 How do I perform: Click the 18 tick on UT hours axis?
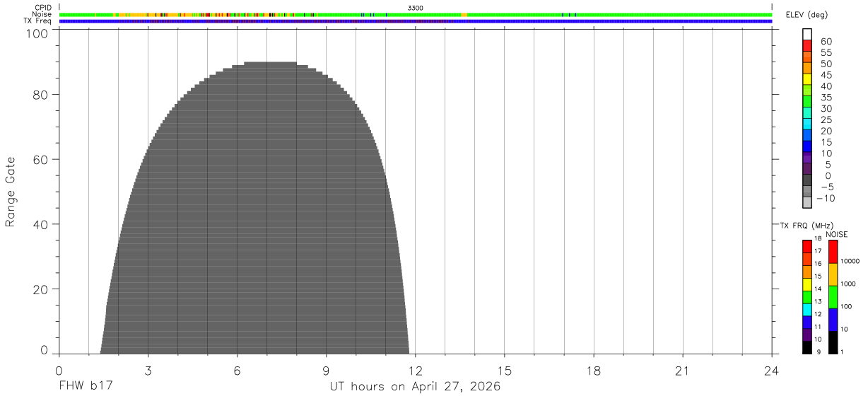593,371
